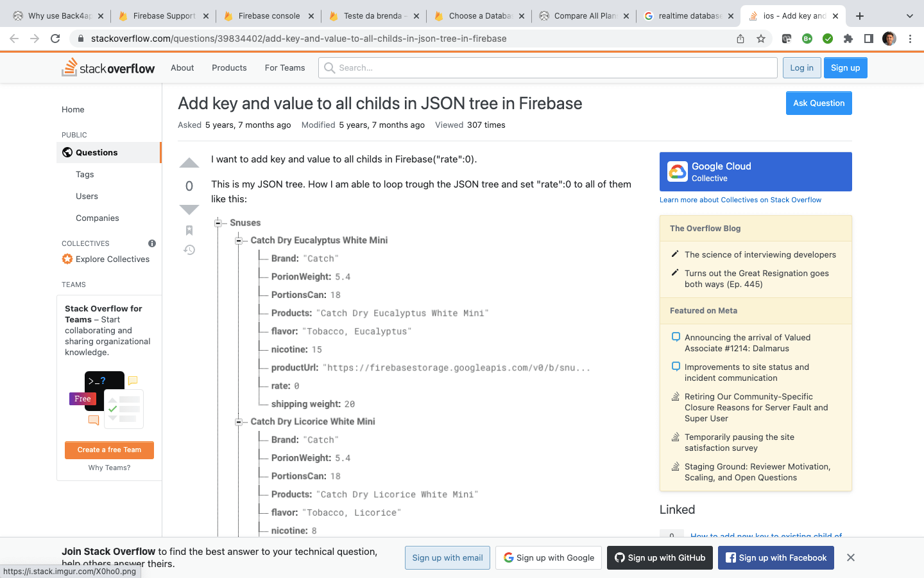
Task: Open the browser tab overflow chevron
Action: 910,15
